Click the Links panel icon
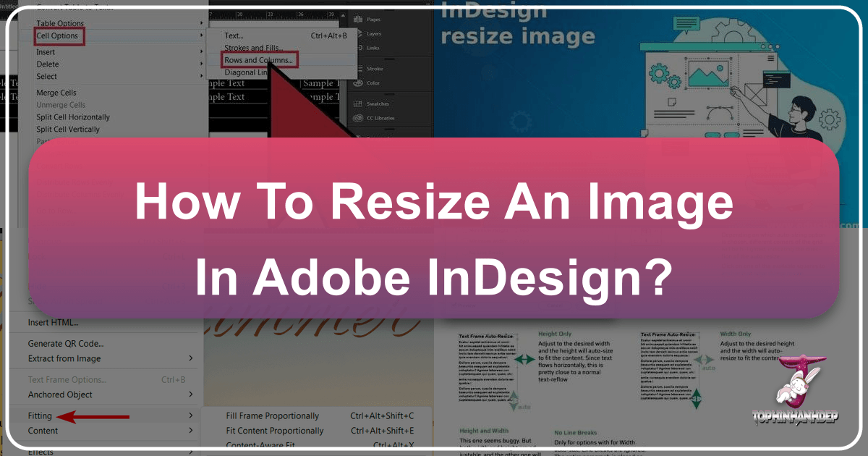This screenshot has height=456, width=868. click(x=357, y=48)
